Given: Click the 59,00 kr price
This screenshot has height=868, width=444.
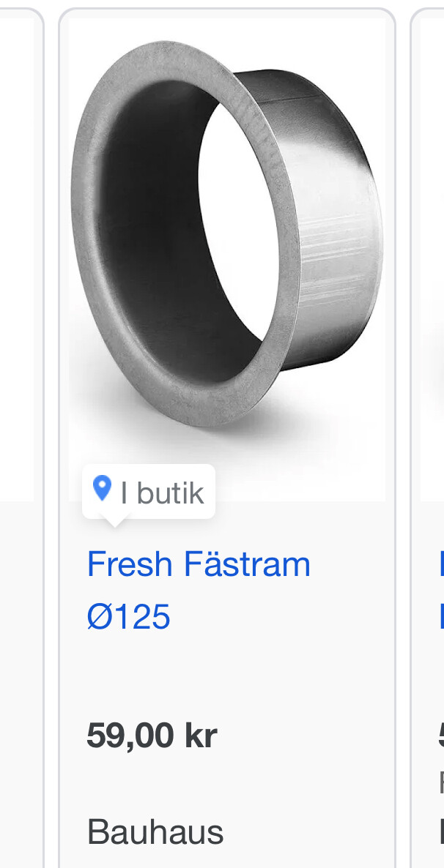Looking at the screenshot, I should (152, 736).
